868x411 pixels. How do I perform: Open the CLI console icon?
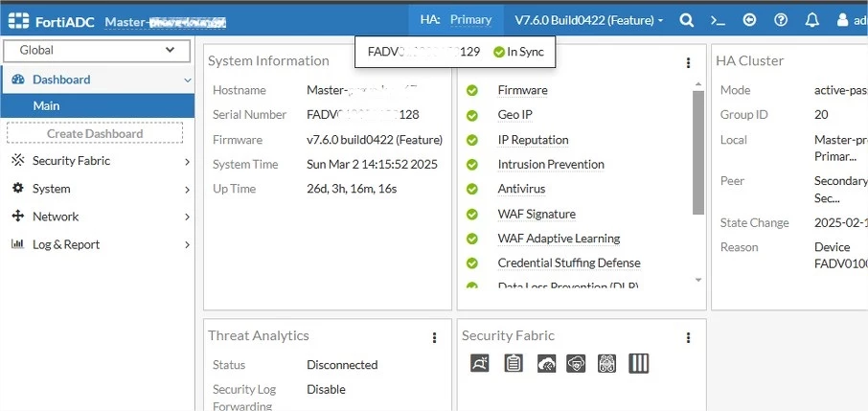[718, 20]
